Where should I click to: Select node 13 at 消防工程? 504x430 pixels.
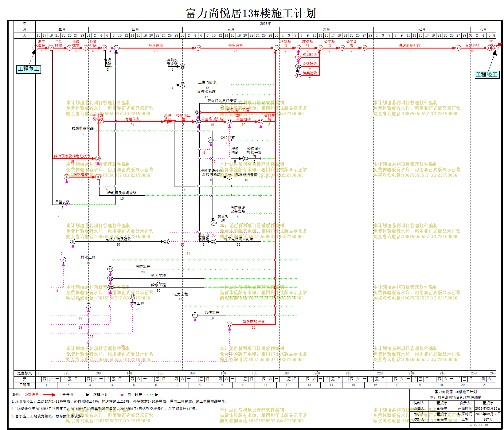tap(110, 269)
